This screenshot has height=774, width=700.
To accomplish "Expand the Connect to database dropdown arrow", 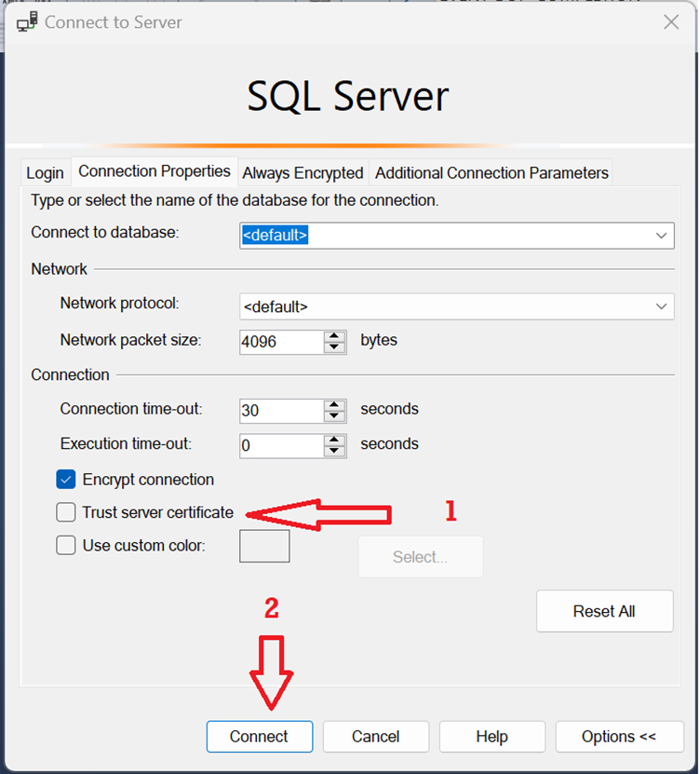I will click(661, 236).
